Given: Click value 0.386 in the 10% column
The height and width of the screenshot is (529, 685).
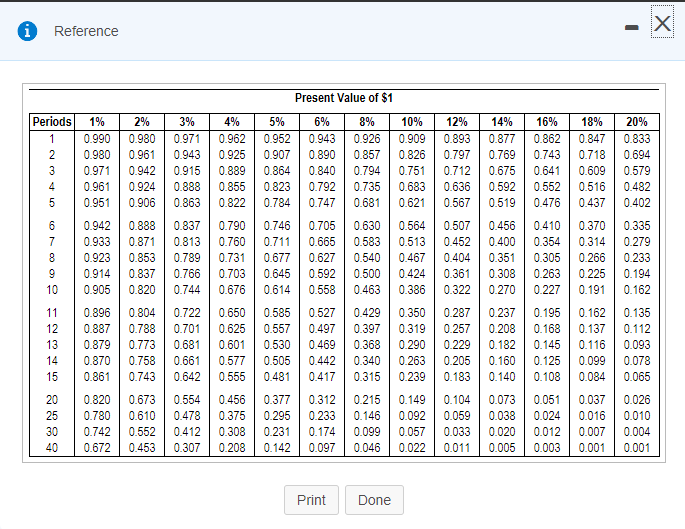Looking at the screenshot, I should coord(412,290).
